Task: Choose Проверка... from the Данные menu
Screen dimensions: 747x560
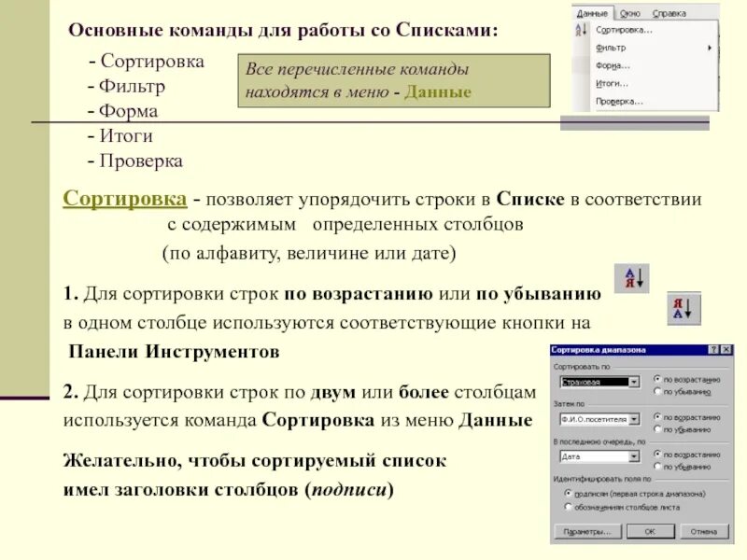Action: tap(619, 102)
